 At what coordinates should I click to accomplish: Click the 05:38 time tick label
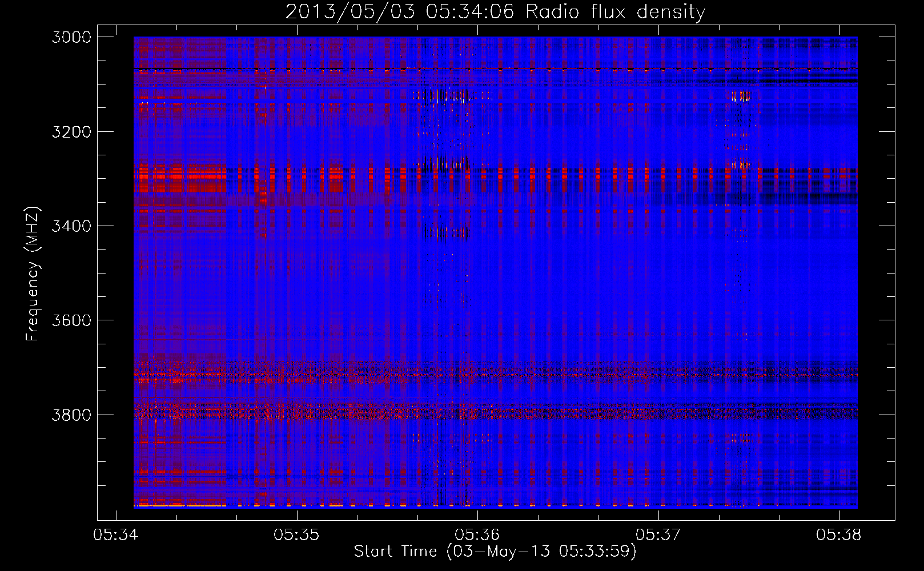(x=839, y=535)
